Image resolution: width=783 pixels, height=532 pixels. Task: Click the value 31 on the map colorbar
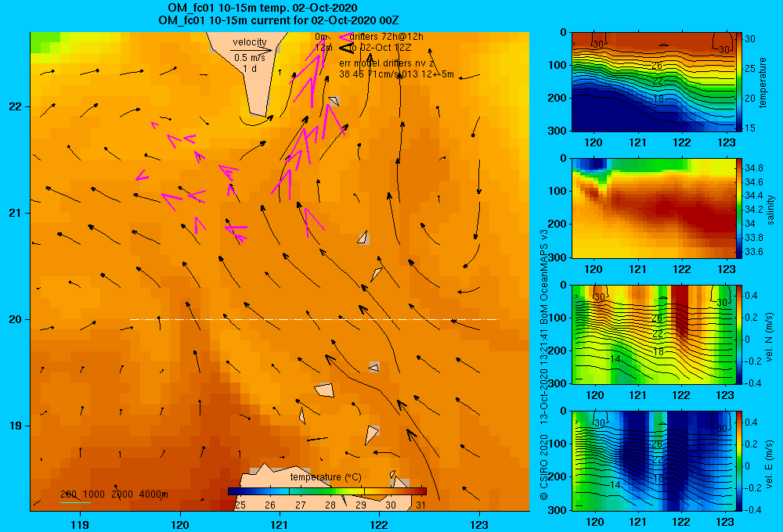[421, 505]
